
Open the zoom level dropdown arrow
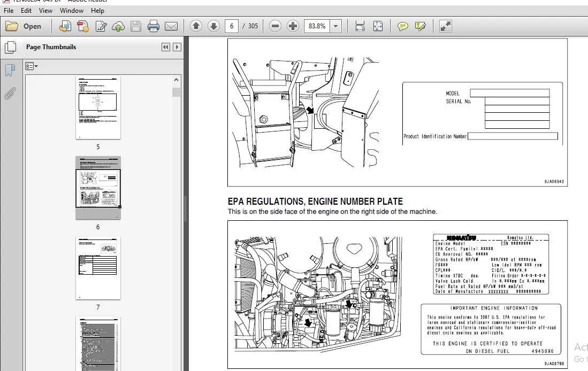pos(335,26)
